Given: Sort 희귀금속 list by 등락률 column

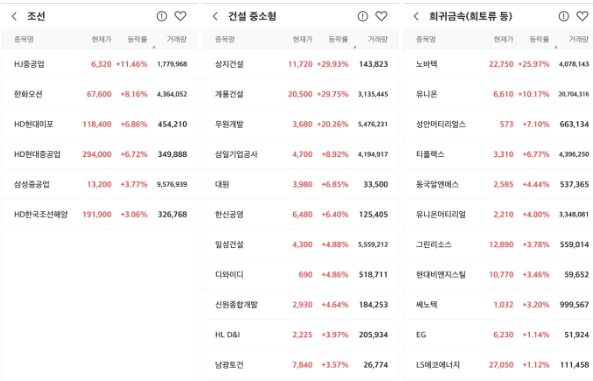Looking at the screenshot, I should [x=539, y=39].
